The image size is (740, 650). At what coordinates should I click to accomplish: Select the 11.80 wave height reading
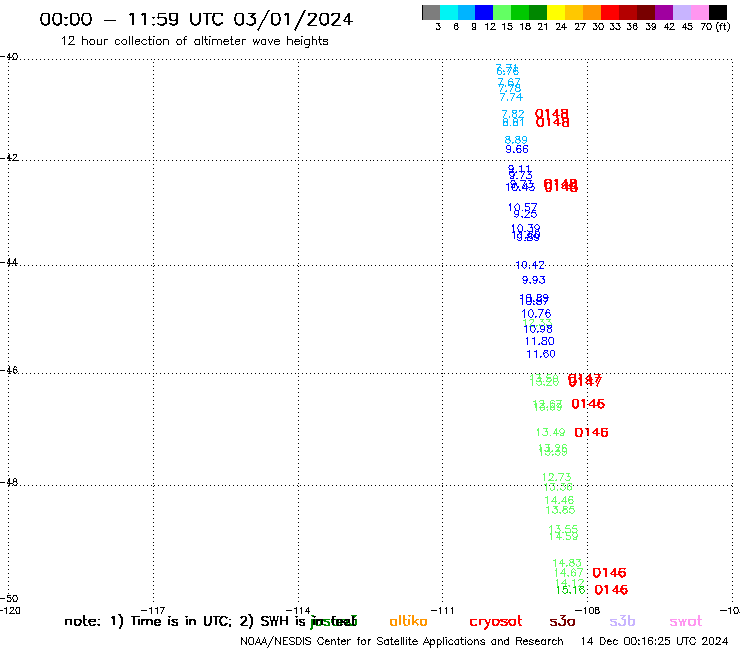pyautogui.click(x=539, y=341)
